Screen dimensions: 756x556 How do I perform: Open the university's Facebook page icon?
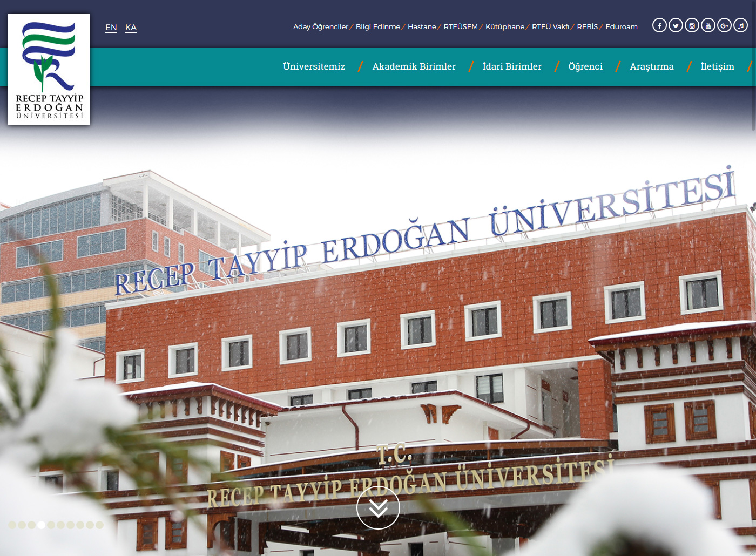(659, 25)
